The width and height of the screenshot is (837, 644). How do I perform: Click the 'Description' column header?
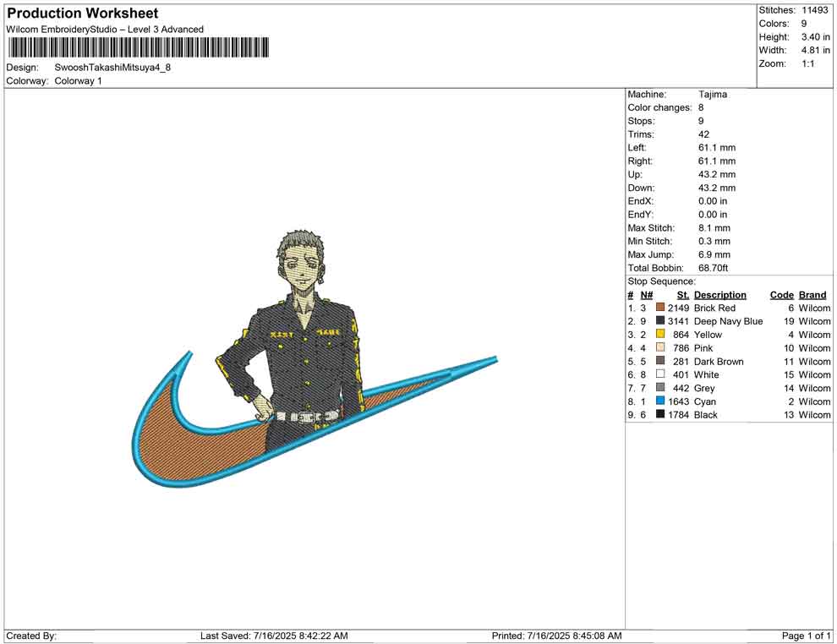720,295
